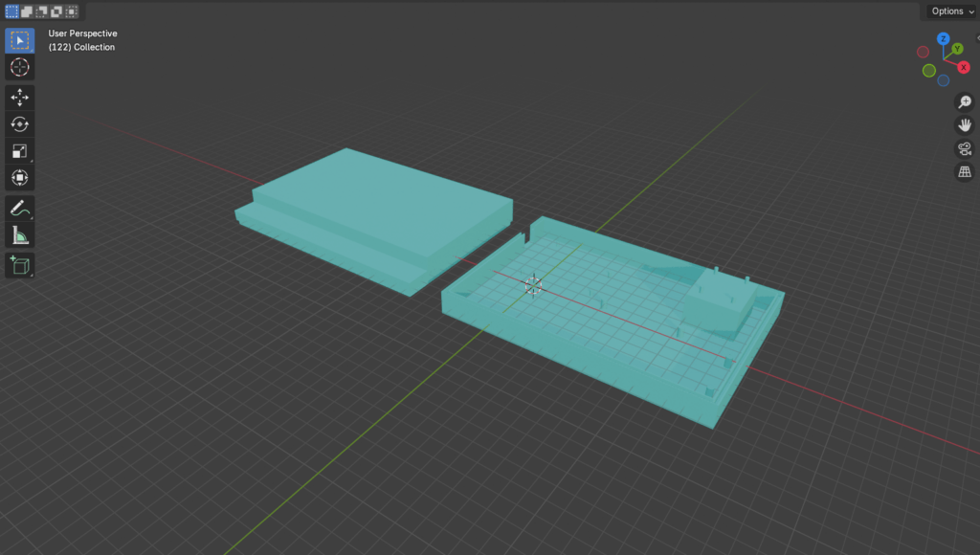Select the Annotate pencil tool

coord(19,209)
